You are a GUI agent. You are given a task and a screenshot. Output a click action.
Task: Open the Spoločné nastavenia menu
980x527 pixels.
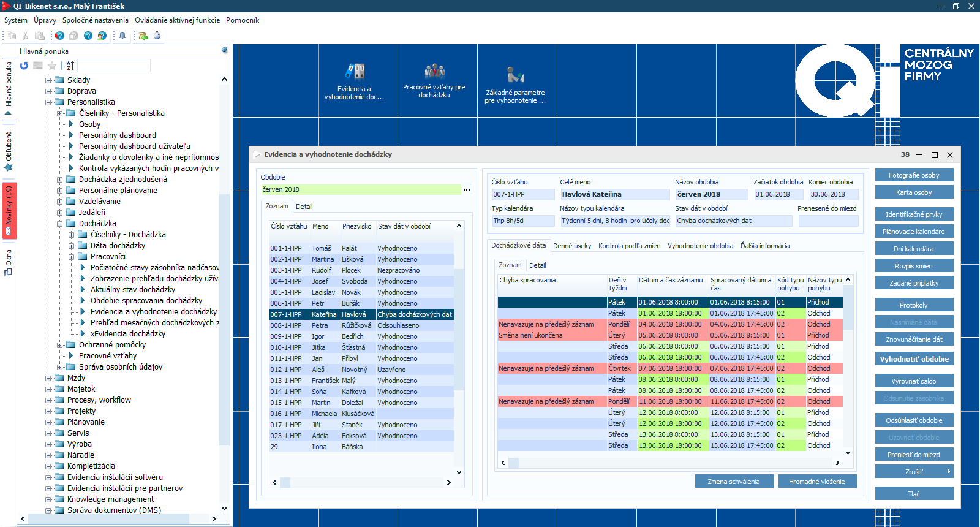96,20
